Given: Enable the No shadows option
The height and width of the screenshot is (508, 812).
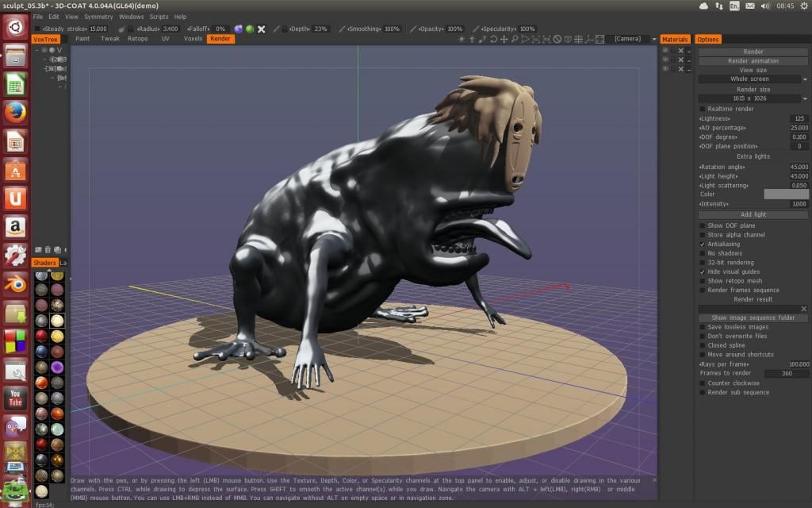Looking at the screenshot, I should coord(702,254).
